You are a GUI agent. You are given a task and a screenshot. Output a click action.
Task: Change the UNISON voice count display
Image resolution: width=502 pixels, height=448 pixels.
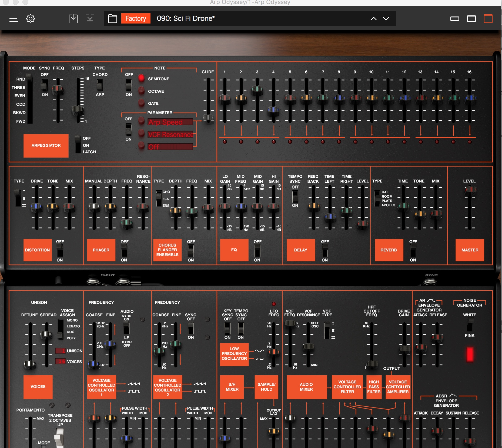(60, 351)
